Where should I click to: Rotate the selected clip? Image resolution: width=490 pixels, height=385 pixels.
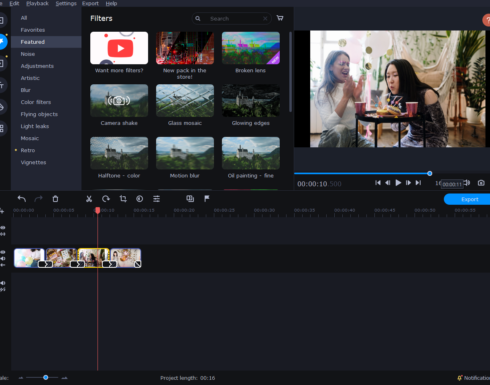[x=106, y=199]
